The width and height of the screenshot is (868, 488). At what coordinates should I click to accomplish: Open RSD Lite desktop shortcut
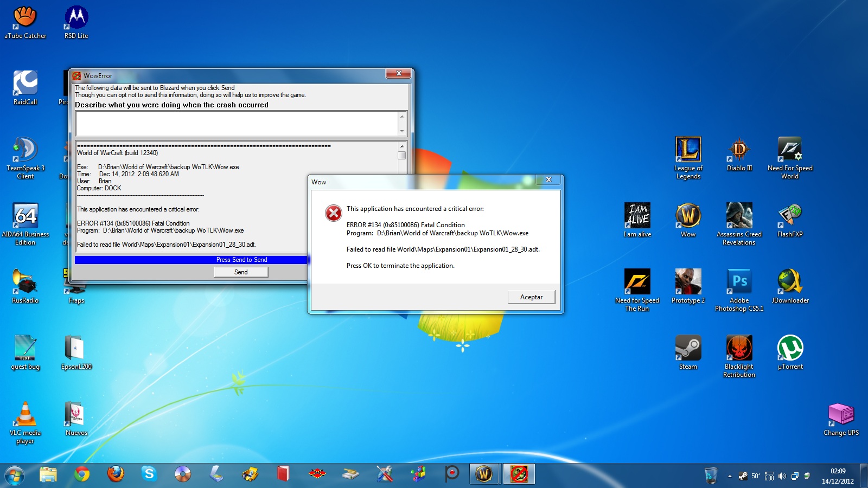(x=76, y=23)
